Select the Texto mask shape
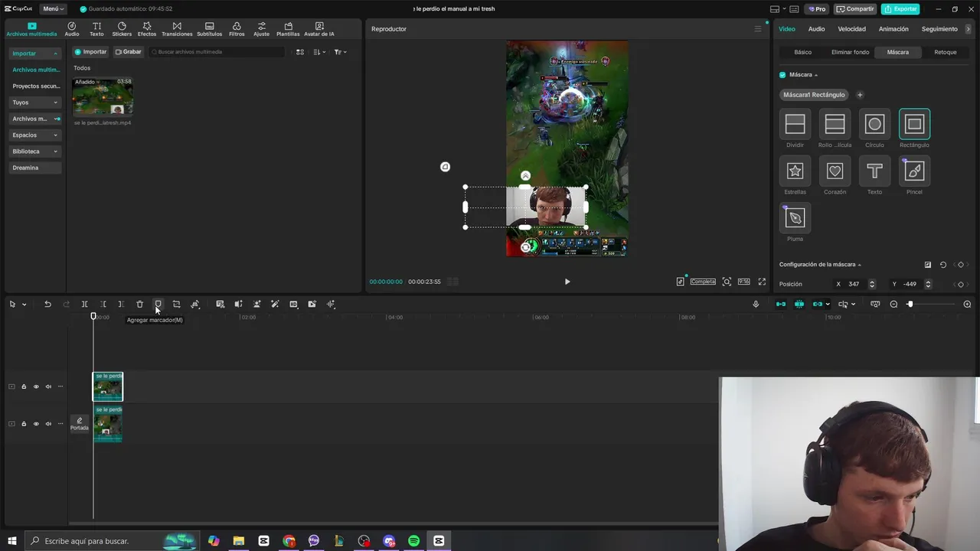The width and height of the screenshot is (980, 551). [874, 171]
